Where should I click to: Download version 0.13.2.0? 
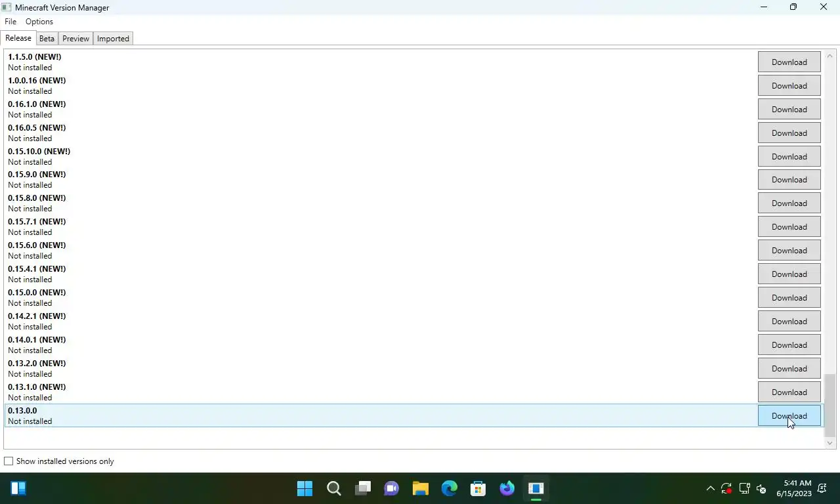pyautogui.click(x=789, y=368)
